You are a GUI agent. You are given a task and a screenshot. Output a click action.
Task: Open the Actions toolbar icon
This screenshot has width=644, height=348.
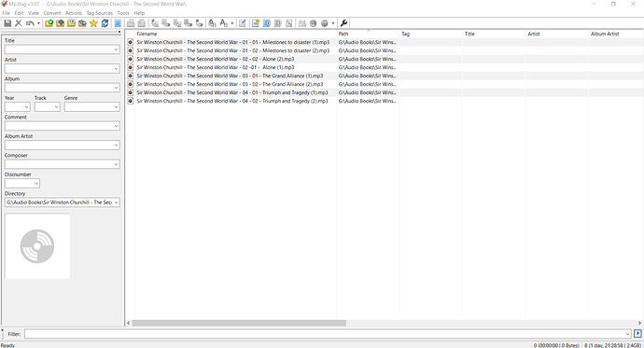[212, 23]
